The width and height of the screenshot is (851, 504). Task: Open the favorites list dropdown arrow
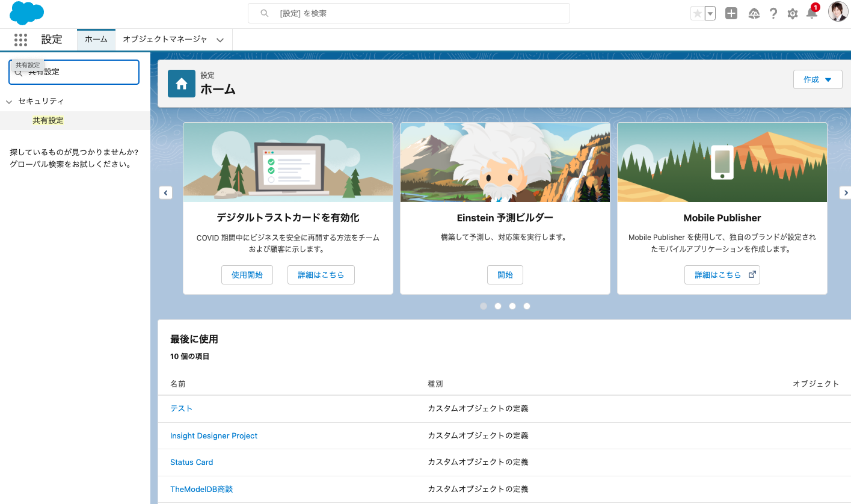click(710, 13)
